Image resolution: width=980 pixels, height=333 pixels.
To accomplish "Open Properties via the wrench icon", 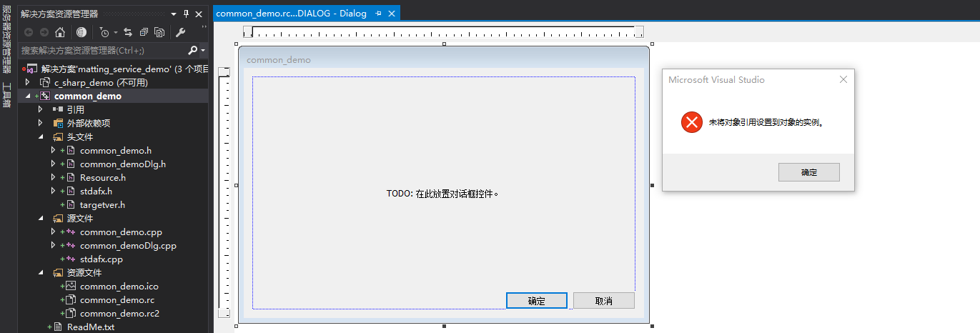I will 180,32.
